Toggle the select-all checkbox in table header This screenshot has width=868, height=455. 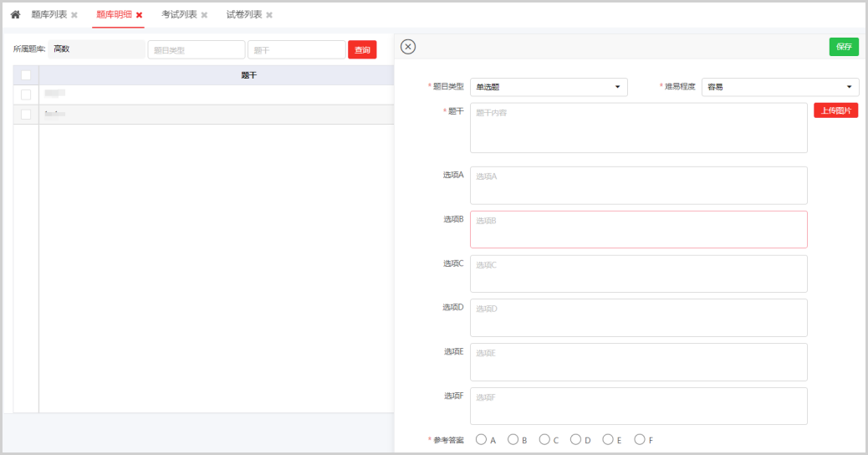pyautogui.click(x=26, y=75)
